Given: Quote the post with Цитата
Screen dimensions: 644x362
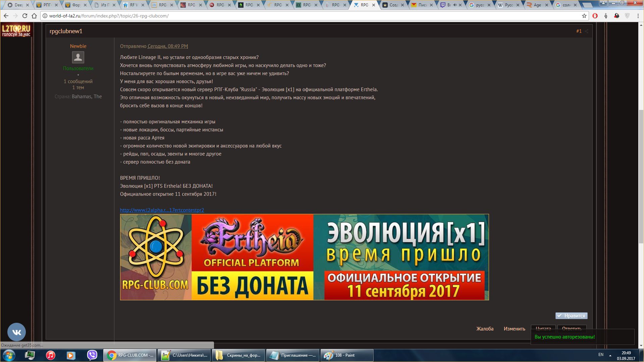Looking at the screenshot, I should (x=543, y=328).
